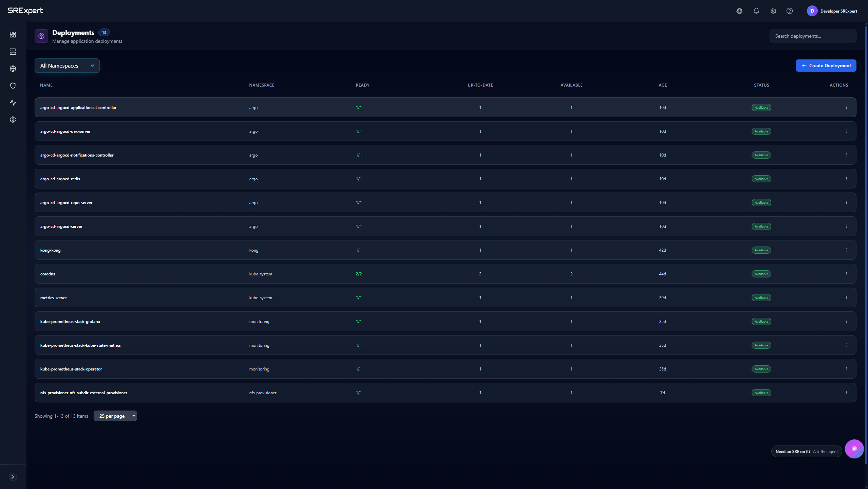Open the All Namespaces dropdown
Screen dimensions: 868x489
(x=67, y=66)
